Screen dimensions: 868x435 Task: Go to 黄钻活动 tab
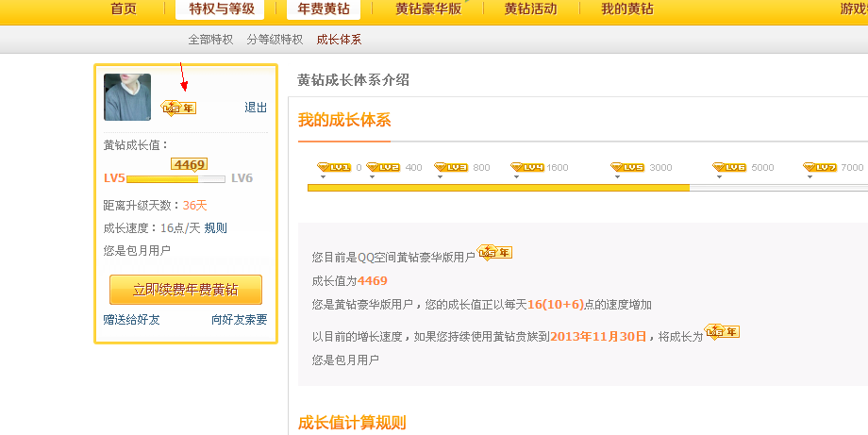530,8
